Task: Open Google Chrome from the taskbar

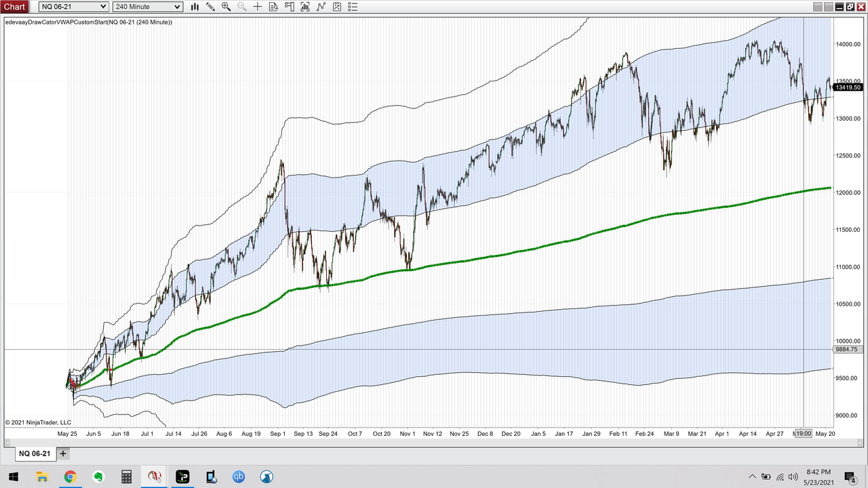Action: (x=70, y=477)
